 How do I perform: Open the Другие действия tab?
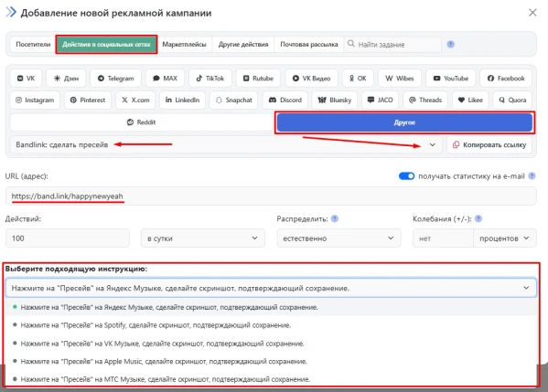tap(243, 45)
